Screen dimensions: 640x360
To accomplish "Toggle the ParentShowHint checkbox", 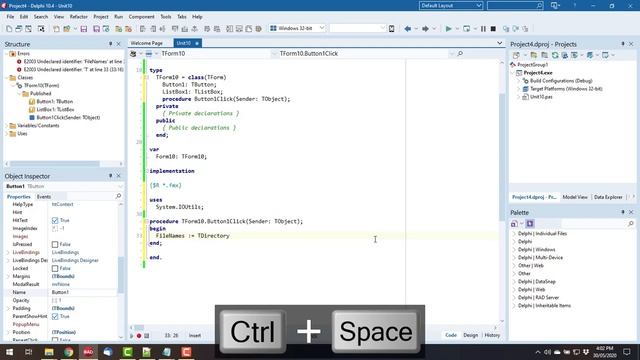I will tap(55, 316).
